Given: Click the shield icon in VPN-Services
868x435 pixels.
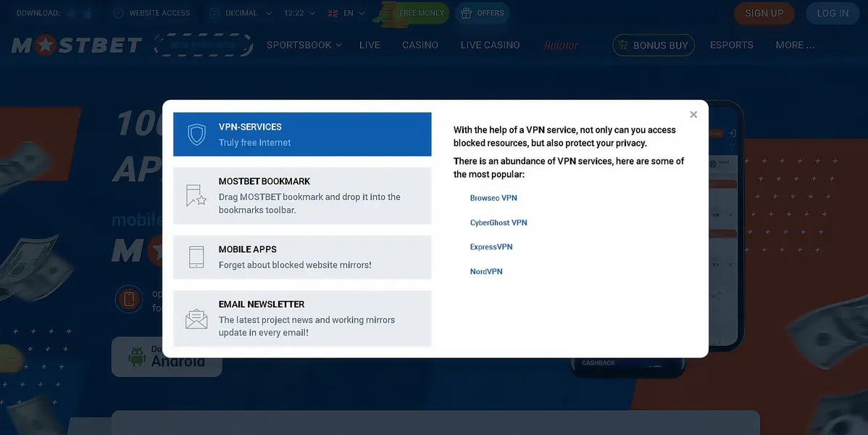Looking at the screenshot, I should click(x=196, y=134).
